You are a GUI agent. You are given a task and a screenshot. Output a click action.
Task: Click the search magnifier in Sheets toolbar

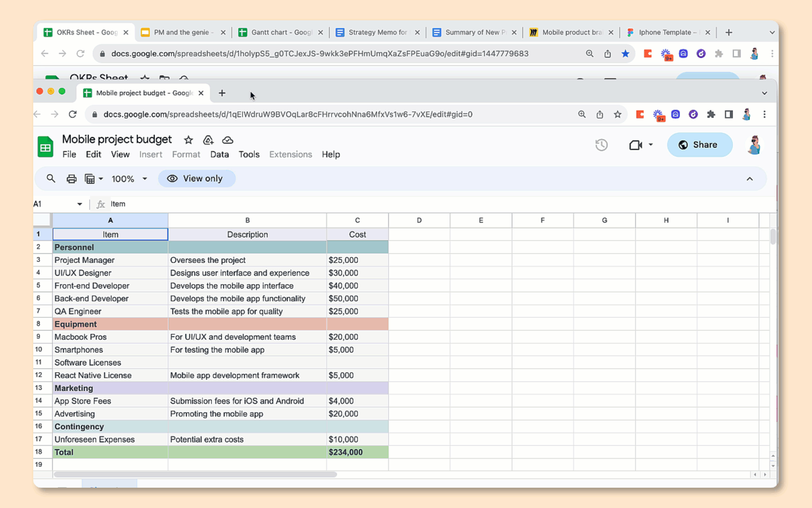51,178
